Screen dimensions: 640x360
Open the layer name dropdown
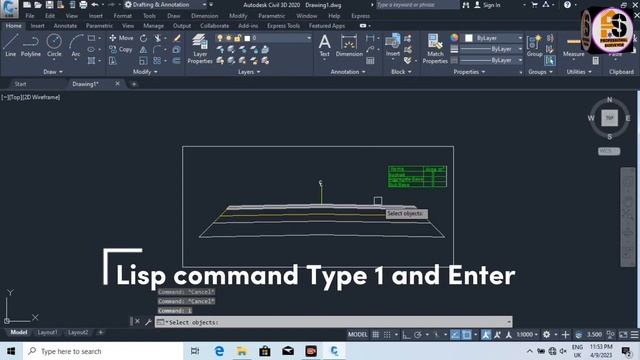coord(309,38)
